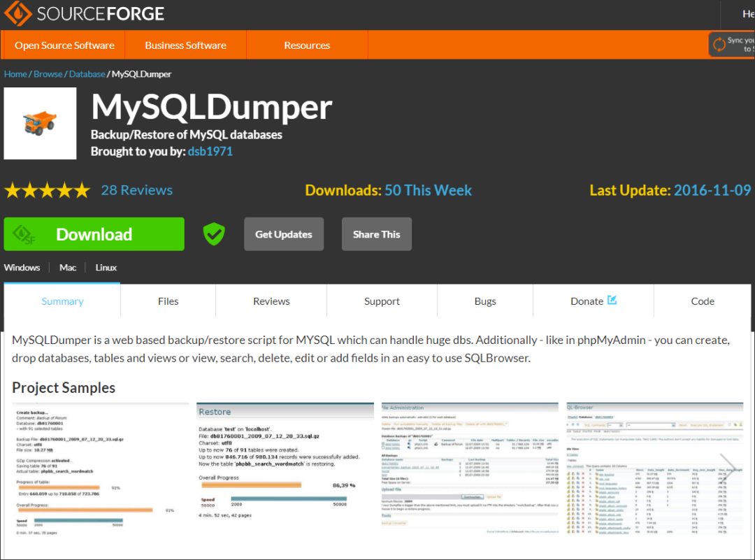Navigate to Database via the breadcrumb
Screen dimensions: 755x560
[x=87, y=73]
